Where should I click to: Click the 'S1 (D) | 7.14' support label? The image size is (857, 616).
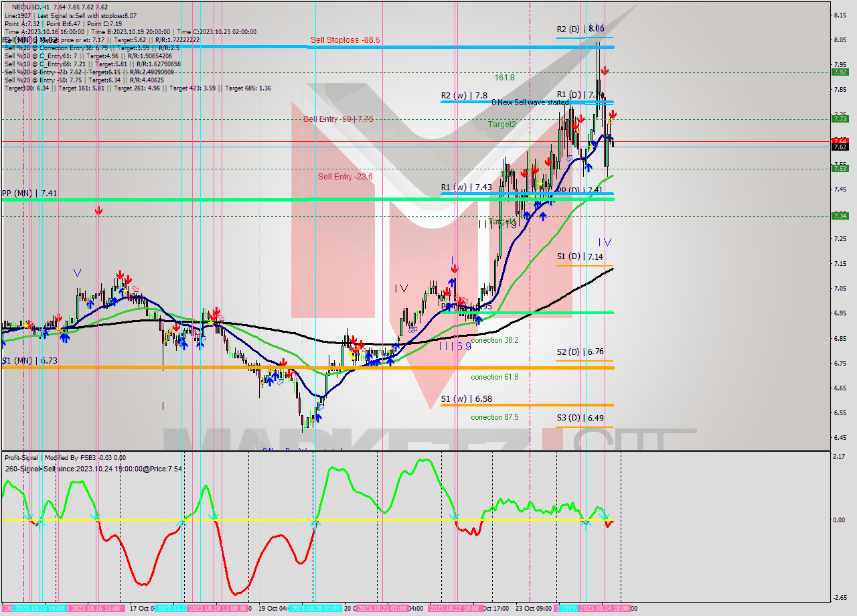click(x=580, y=256)
